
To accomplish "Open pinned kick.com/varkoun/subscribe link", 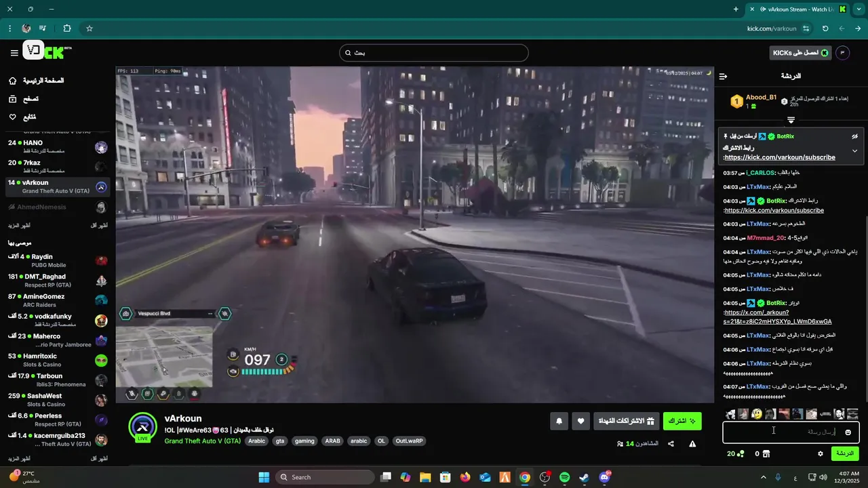I will (x=780, y=157).
